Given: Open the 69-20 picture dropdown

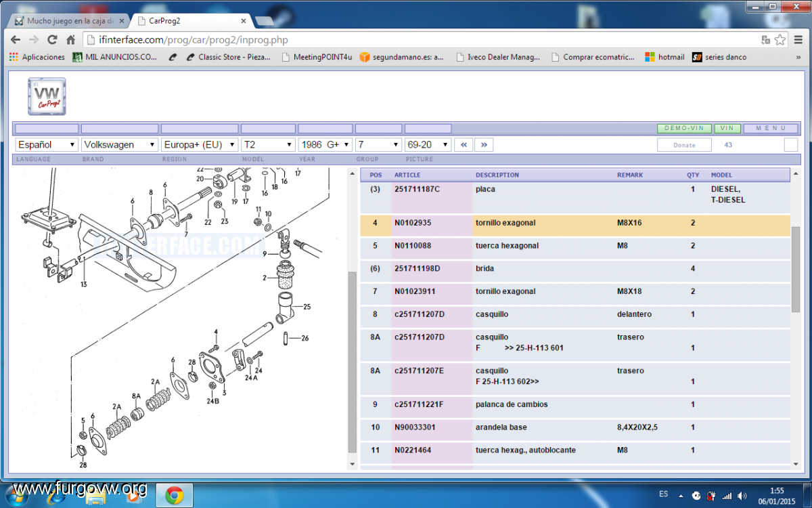Looking at the screenshot, I should [428, 145].
